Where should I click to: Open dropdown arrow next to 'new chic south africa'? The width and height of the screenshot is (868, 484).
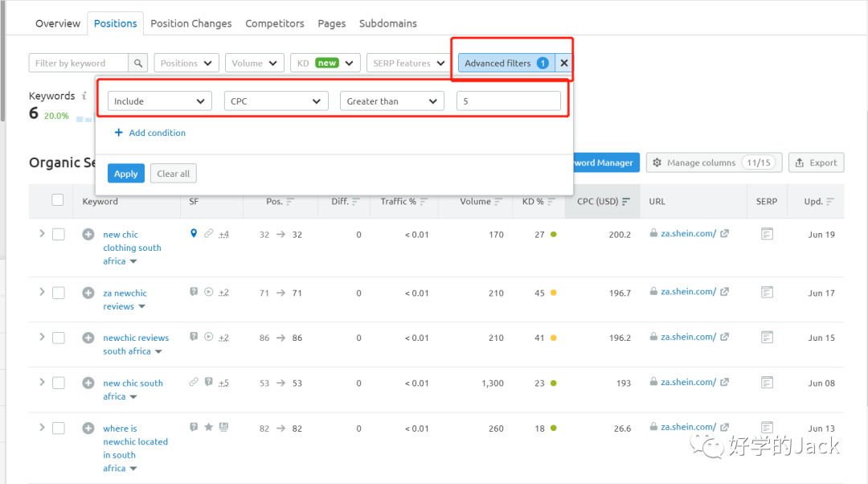click(133, 397)
